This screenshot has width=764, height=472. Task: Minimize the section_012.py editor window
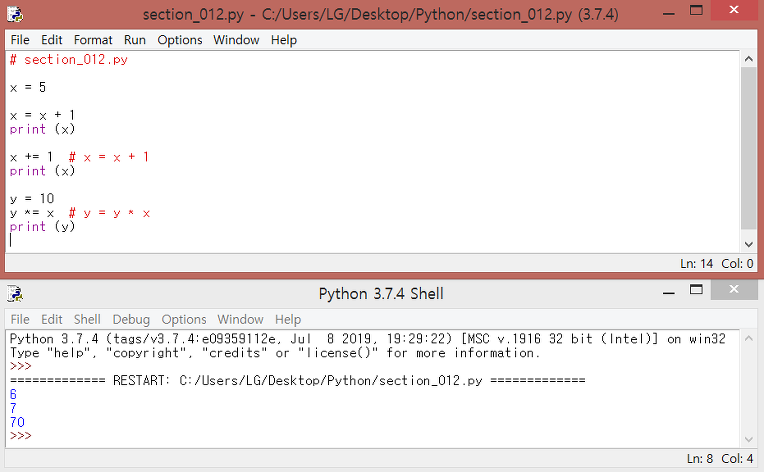point(669,14)
